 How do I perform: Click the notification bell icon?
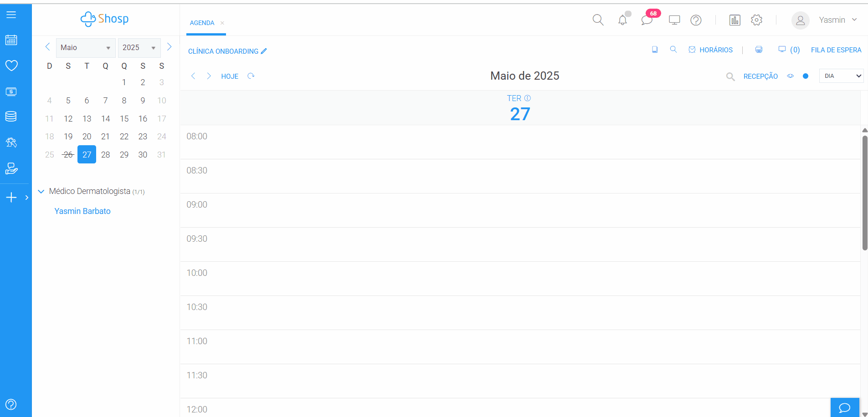[x=622, y=20]
